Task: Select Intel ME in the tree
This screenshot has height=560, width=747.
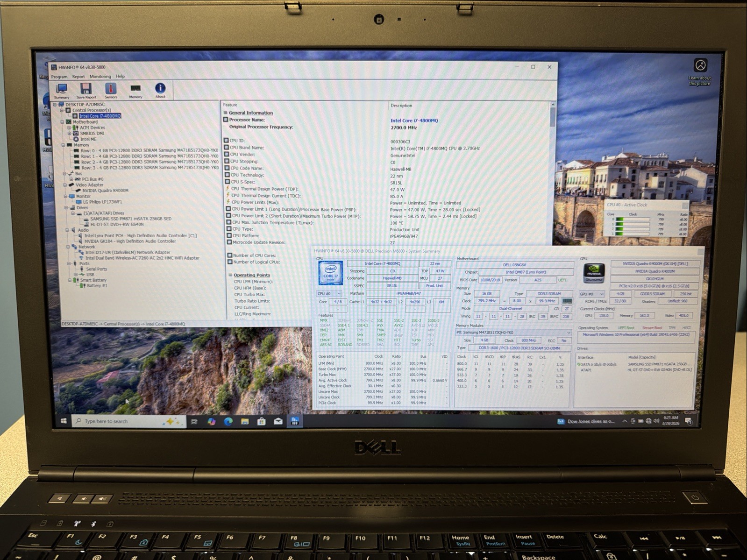Action: click(88, 139)
